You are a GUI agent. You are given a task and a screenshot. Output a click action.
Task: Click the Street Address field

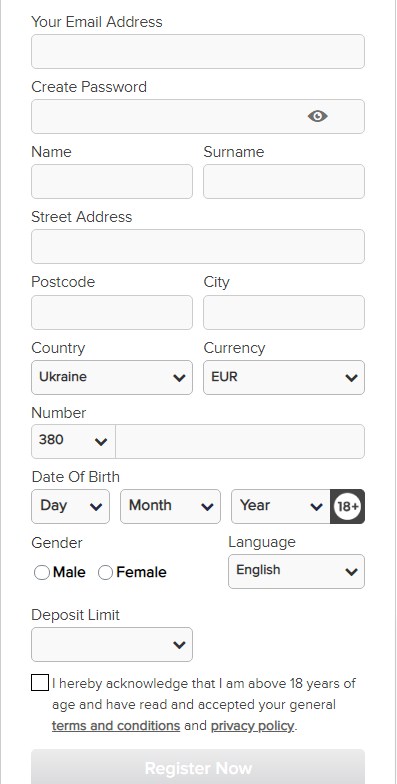click(x=198, y=246)
